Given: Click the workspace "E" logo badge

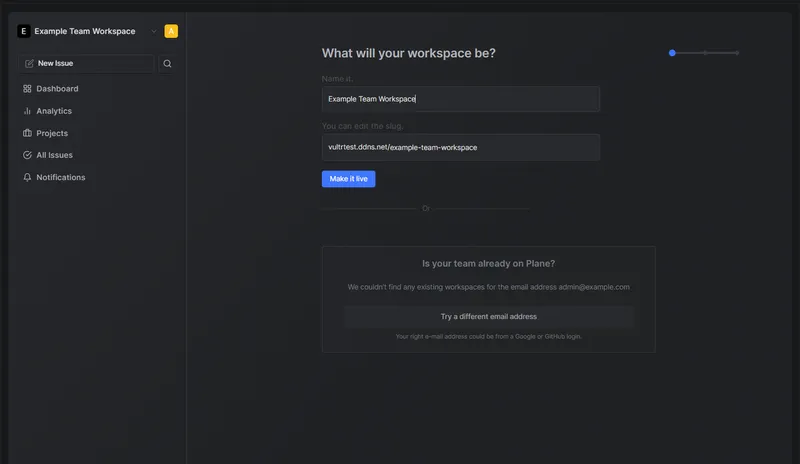Looking at the screenshot, I should pyautogui.click(x=24, y=31).
